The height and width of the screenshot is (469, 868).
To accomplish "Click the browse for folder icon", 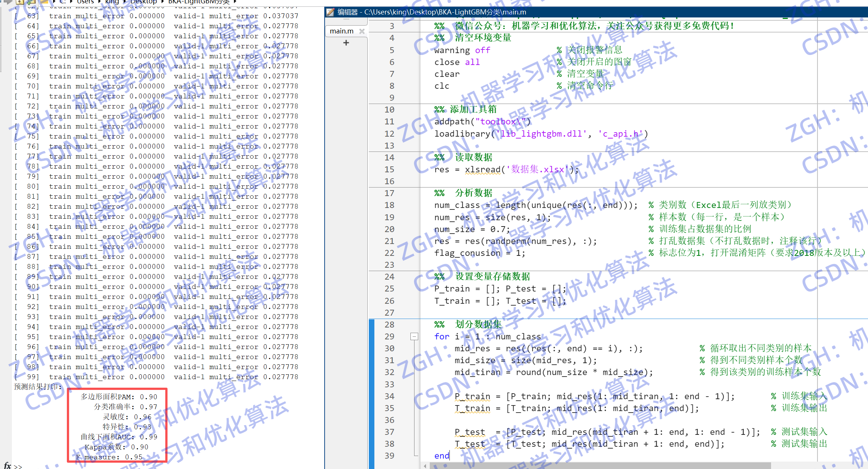I will [31, 2].
